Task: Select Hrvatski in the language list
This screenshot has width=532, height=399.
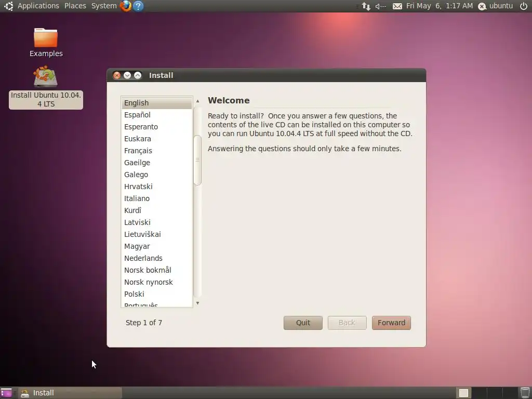Action: tap(157, 187)
